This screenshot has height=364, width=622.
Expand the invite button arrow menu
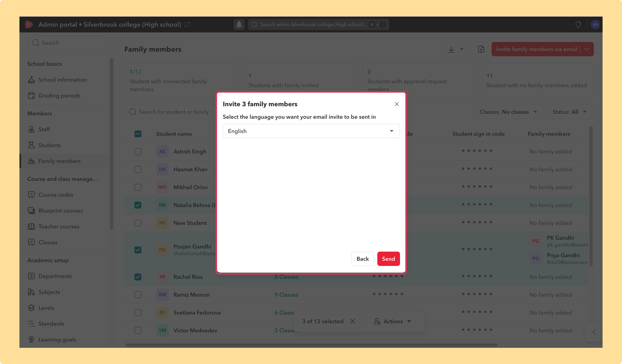coord(587,49)
